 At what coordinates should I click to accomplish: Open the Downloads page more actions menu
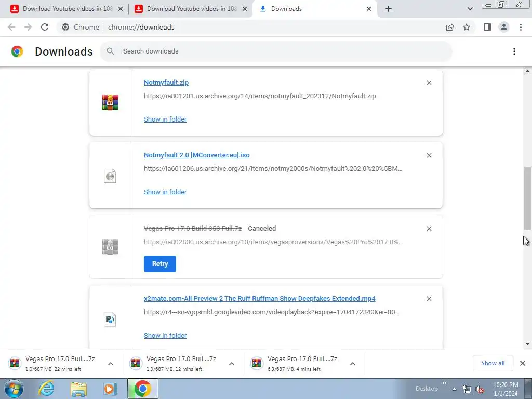pyautogui.click(x=514, y=51)
